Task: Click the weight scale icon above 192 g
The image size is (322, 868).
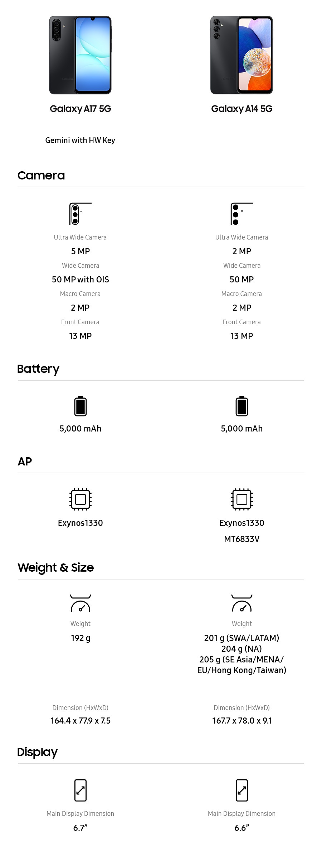Action: tap(80, 603)
